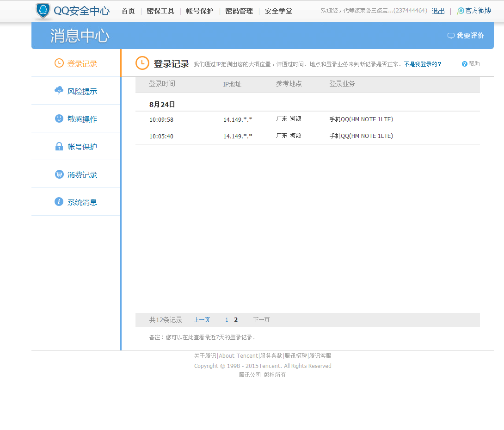This screenshot has height=430, width=504.
Task: Click the speech bubble icon by 我要评价
Action: (x=451, y=36)
